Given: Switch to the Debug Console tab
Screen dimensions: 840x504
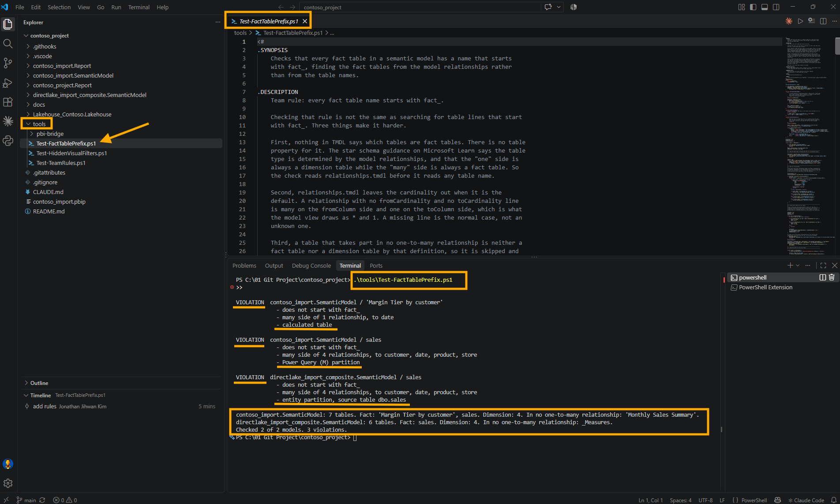Looking at the screenshot, I should [x=311, y=265].
